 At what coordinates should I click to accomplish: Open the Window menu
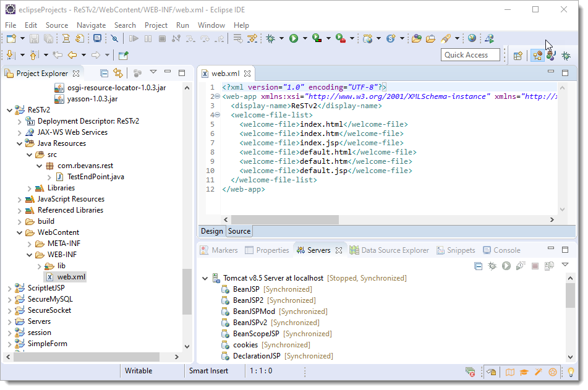(211, 25)
